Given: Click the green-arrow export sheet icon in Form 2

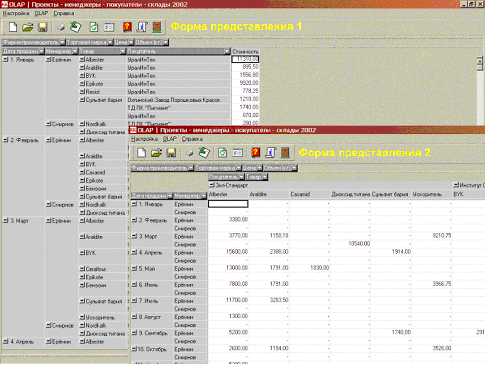Looking at the screenshot, I should [x=204, y=153].
